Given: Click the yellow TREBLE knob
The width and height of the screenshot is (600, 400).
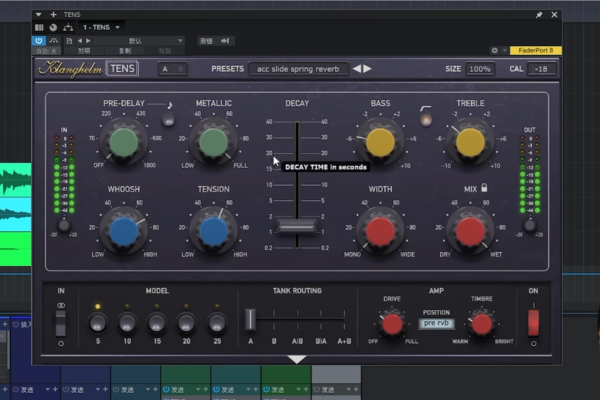Looking at the screenshot, I should (x=470, y=142).
